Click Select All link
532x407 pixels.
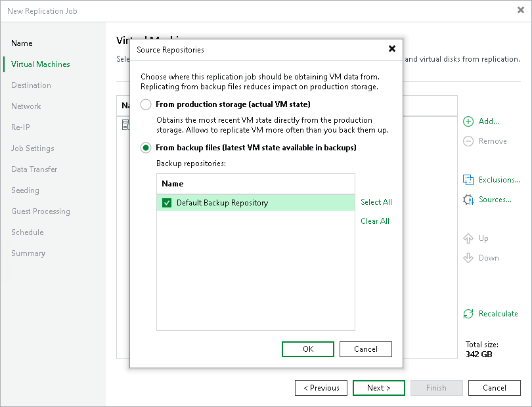tap(376, 202)
